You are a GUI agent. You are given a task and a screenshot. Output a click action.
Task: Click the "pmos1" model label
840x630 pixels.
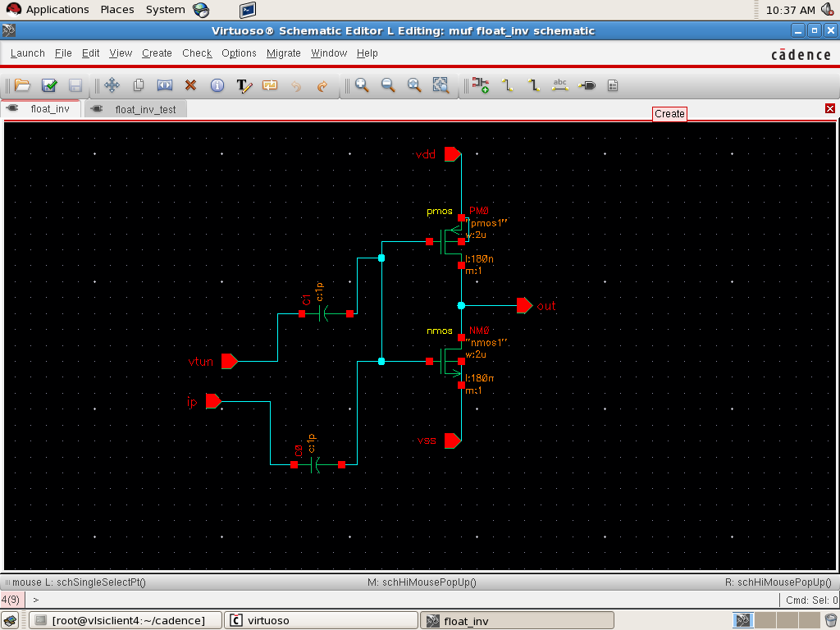click(x=487, y=223)
